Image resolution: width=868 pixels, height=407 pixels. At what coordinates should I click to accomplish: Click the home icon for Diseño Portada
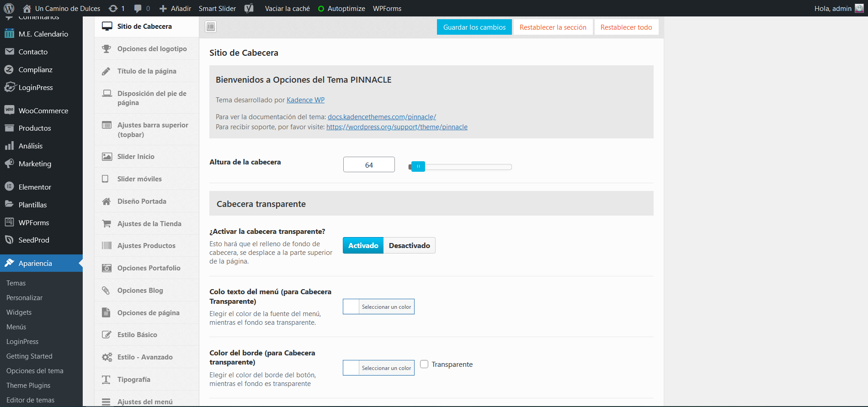coord(107,201)
